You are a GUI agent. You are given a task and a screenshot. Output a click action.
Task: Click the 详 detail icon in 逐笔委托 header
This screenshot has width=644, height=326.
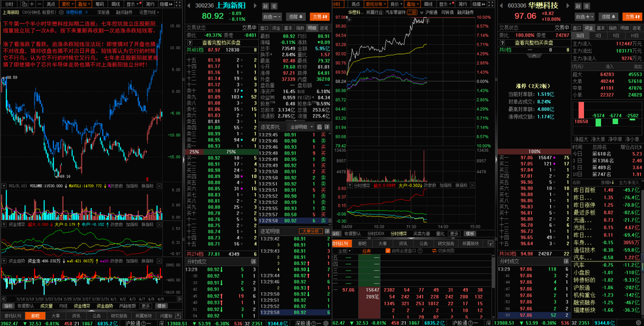tap(327, 127)
